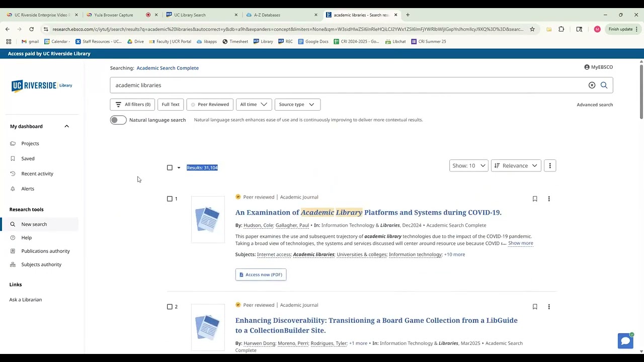Open more options for result 2
The width and height of the screenshot is (644, 362).
(x=549, y=307)
